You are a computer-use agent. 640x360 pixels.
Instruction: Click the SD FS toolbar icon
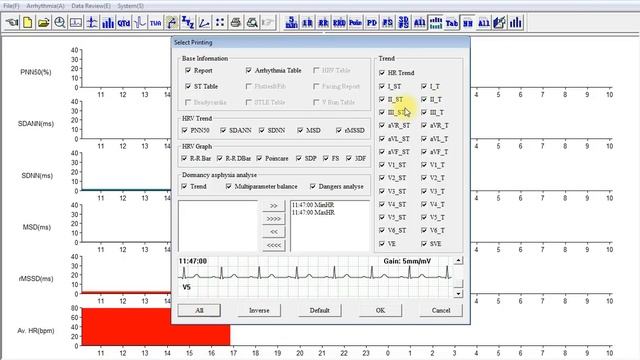403,22
